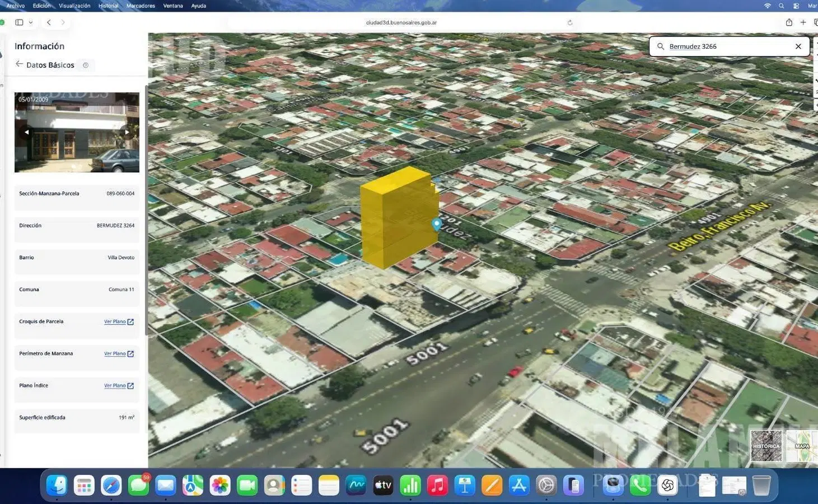Show next street photo with right arrow
The width and height of the screenshot is (818, 504).
pyautogui.click(x=127, y=132)
